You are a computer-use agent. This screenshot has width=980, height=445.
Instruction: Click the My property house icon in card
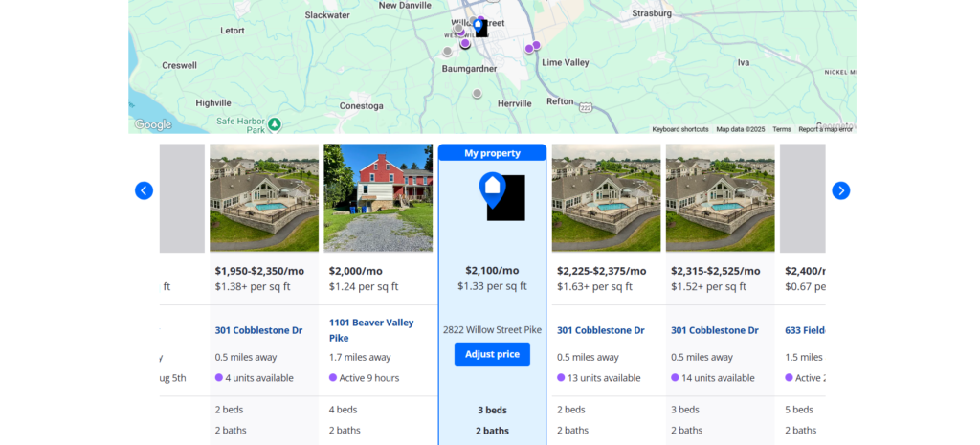(x=492, y=189)
